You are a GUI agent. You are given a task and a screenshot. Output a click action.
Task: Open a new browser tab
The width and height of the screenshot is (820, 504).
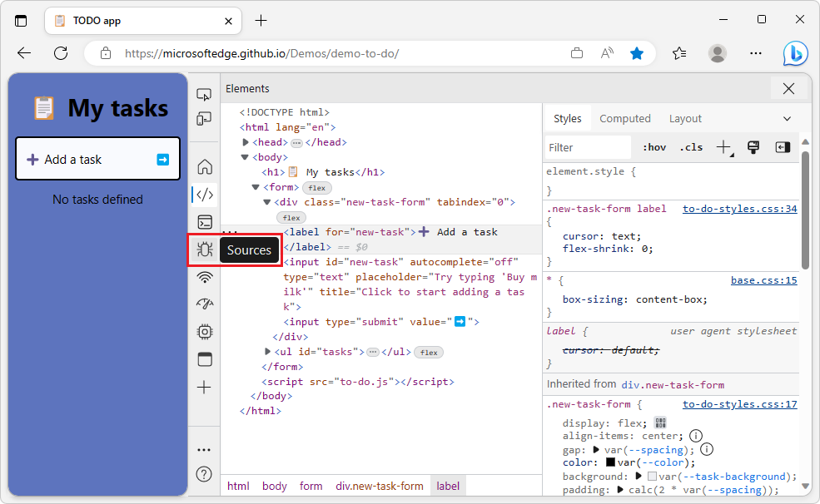coord(261,21)
